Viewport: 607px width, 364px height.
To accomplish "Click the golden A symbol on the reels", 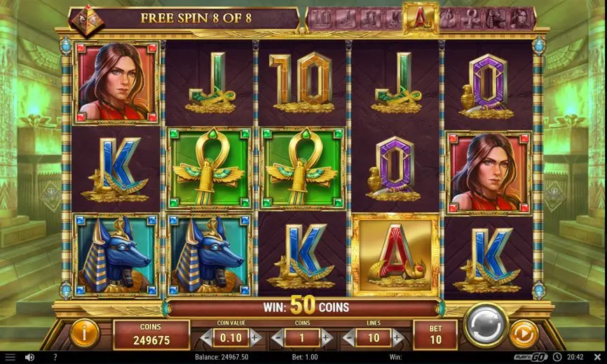I will point(395,255).
